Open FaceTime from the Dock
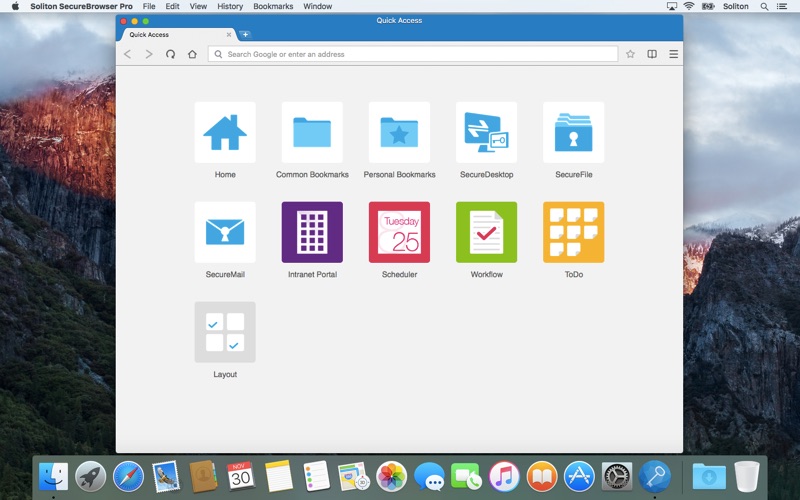Viewport: 800px width, 500px height. pyautogui.click(x=466, y=477)
